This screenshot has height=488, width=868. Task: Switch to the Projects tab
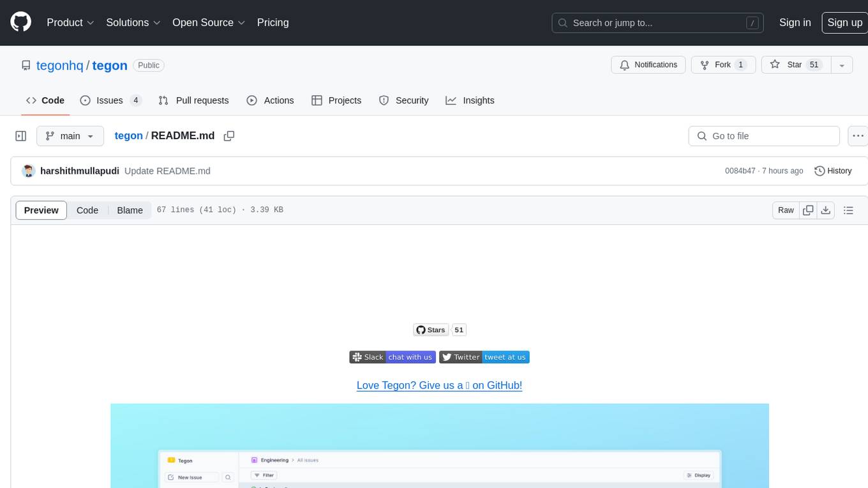pyautogui.click(x=336, y=100)
